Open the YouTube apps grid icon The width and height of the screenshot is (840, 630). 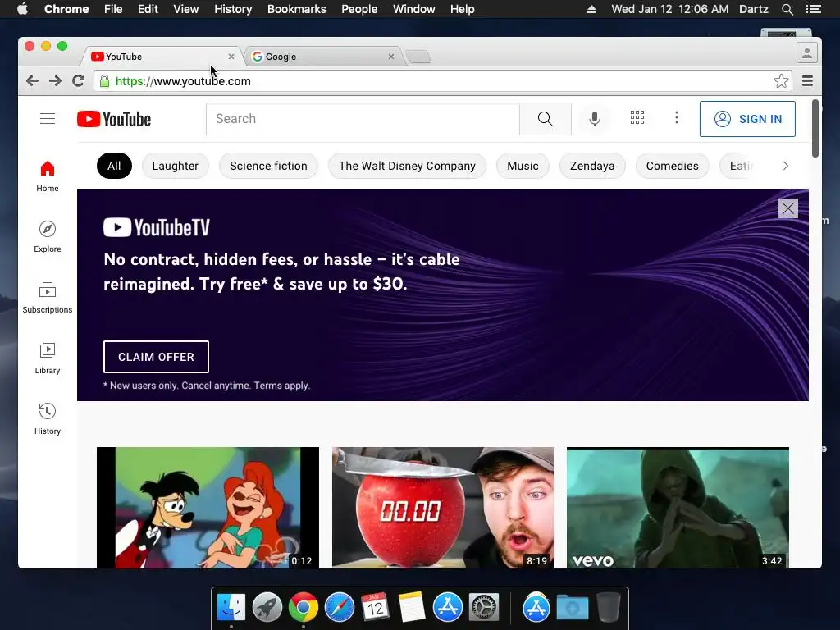click(x=637, y=118)
